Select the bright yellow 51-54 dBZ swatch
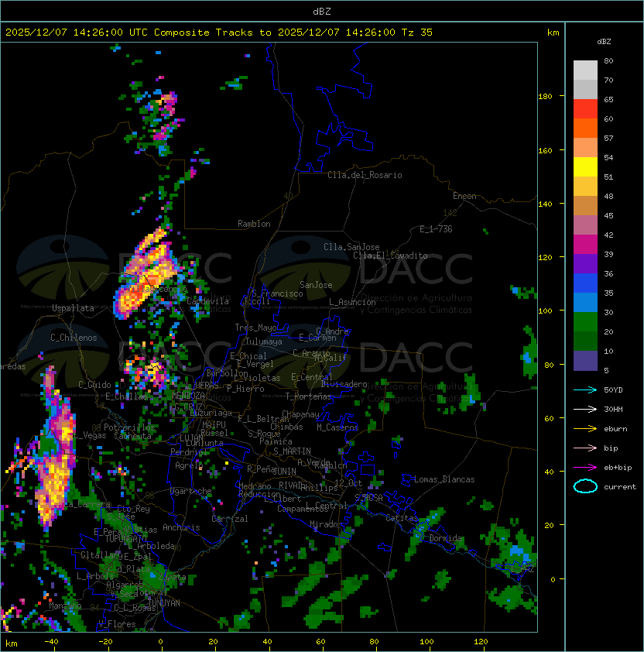Viewport: 644px width, 652px height. [585, 167]
